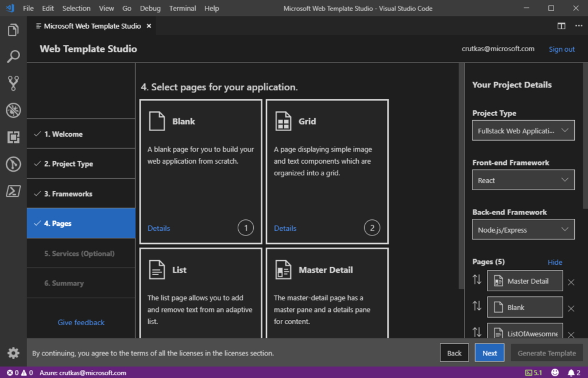Go to step 1. Welcome
Image resolution: width=588 pixels, height=378 pixels.
81,134
